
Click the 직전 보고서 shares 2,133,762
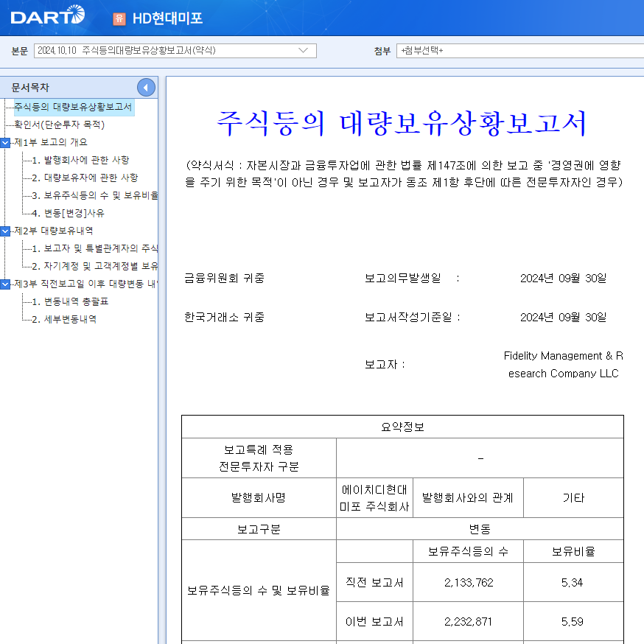468,582
